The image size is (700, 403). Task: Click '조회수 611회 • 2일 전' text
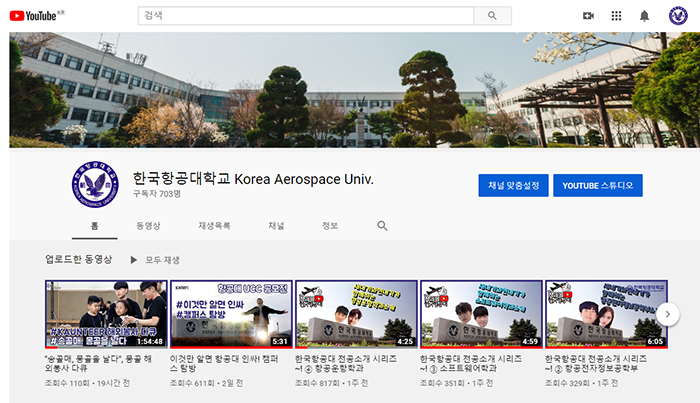tap(206, 383)
